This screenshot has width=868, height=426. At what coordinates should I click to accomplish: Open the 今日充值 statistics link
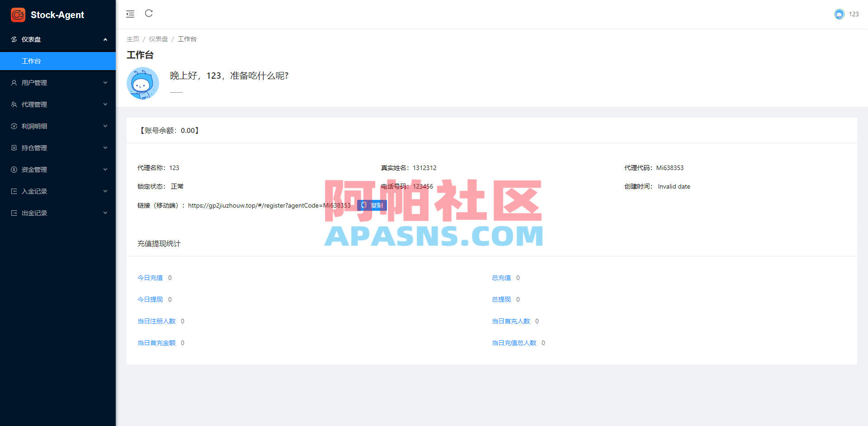pos(150,277)
